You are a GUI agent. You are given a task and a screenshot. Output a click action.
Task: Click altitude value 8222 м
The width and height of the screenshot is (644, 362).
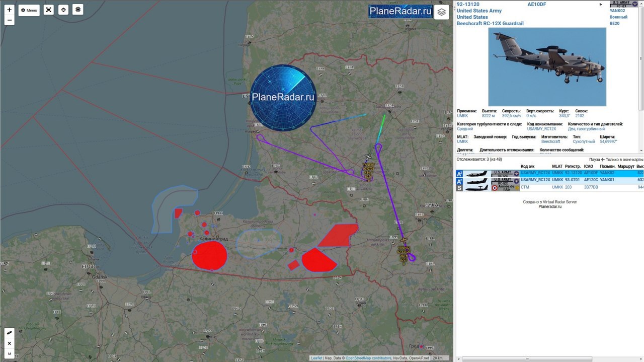click(x=489, y=116)
